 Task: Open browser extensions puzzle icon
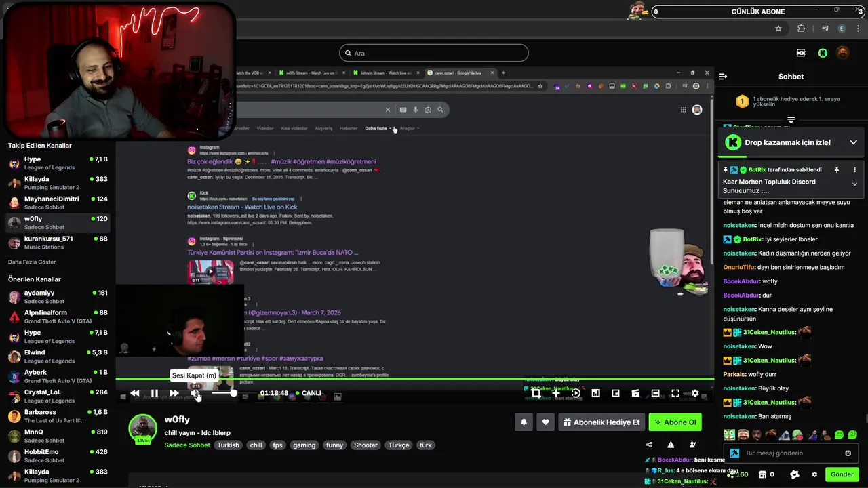[x=802, y=28]
